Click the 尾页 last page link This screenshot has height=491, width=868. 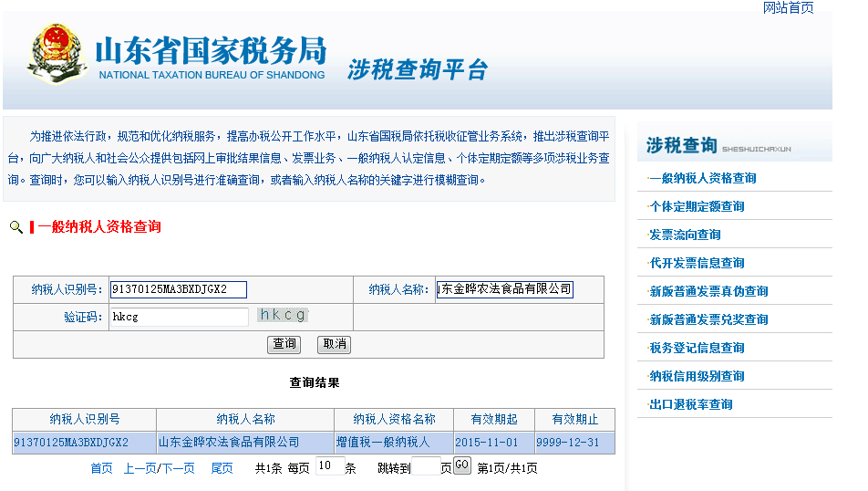coord(222,468)
